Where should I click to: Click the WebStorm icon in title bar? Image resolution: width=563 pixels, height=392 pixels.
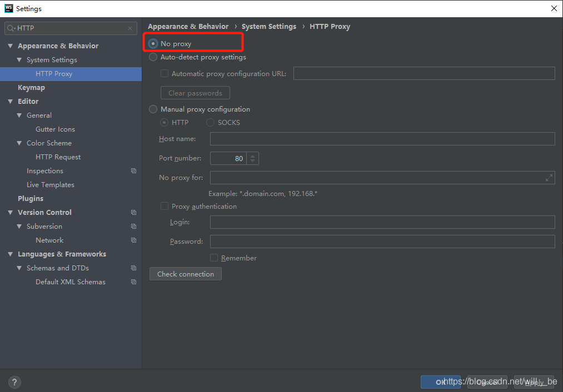[9, 8]
